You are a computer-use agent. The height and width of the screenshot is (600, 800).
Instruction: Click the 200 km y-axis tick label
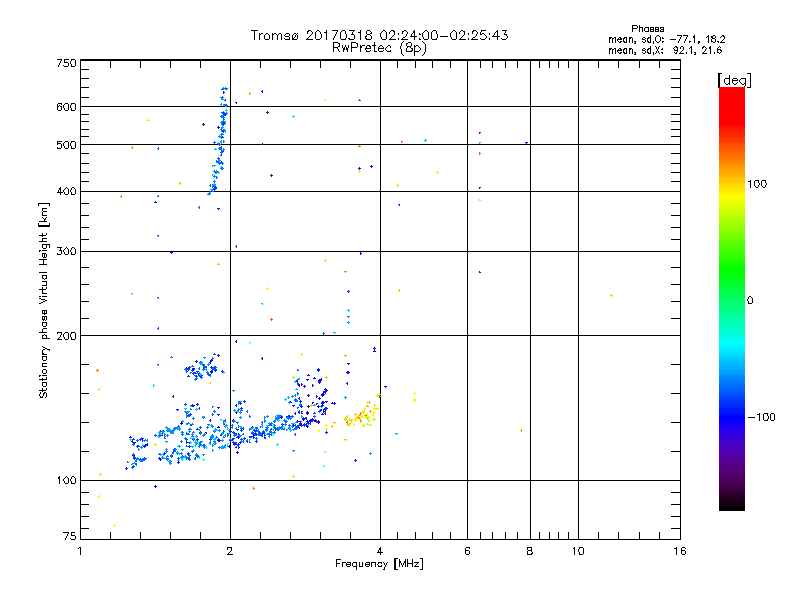pyautogui.click(x=66, y=336)
